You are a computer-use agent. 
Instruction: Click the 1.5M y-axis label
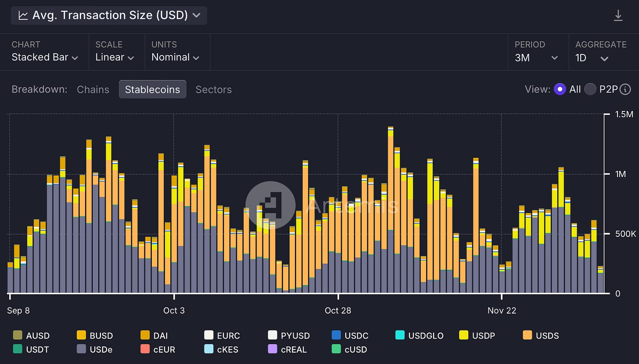625,115
